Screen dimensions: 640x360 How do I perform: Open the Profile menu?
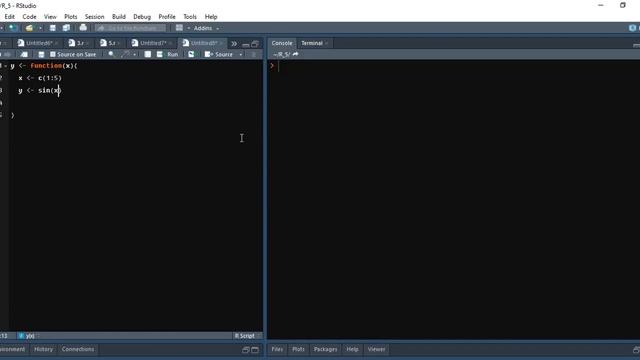click(x=167, y=17)
